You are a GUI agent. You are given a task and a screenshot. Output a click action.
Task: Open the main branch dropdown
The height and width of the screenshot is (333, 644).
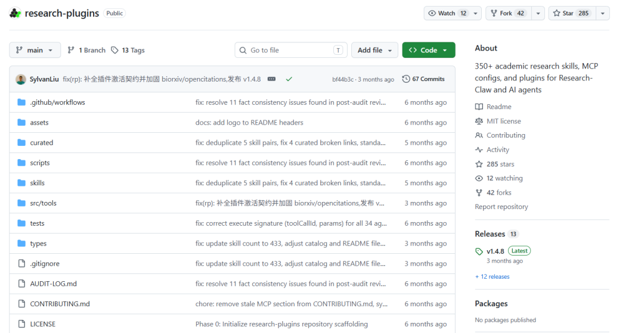click(x=35, y=50)
